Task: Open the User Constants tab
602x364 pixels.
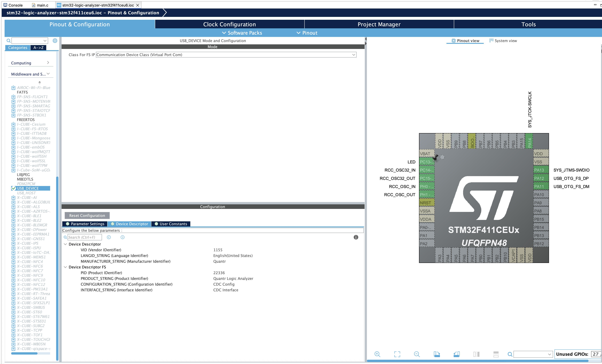Action: 171,224
